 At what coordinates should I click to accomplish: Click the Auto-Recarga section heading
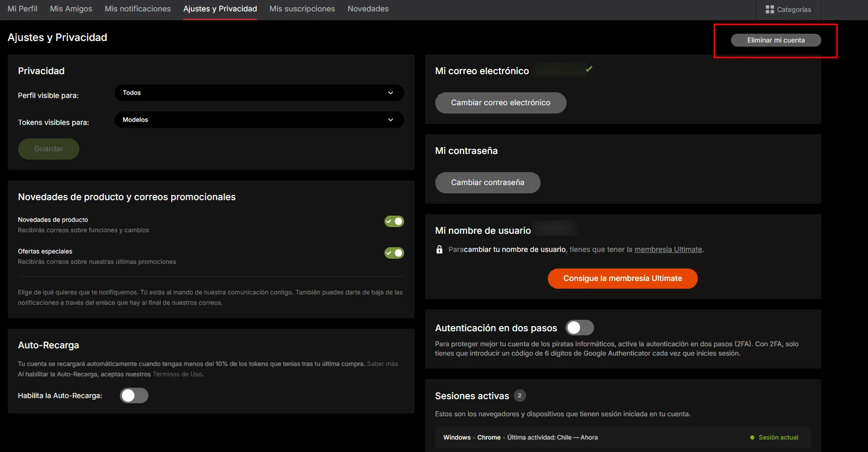(48, 345)
